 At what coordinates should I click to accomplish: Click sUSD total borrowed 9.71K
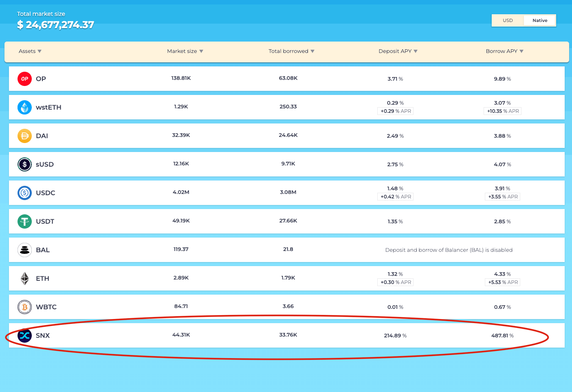click(x=288, y=163)
